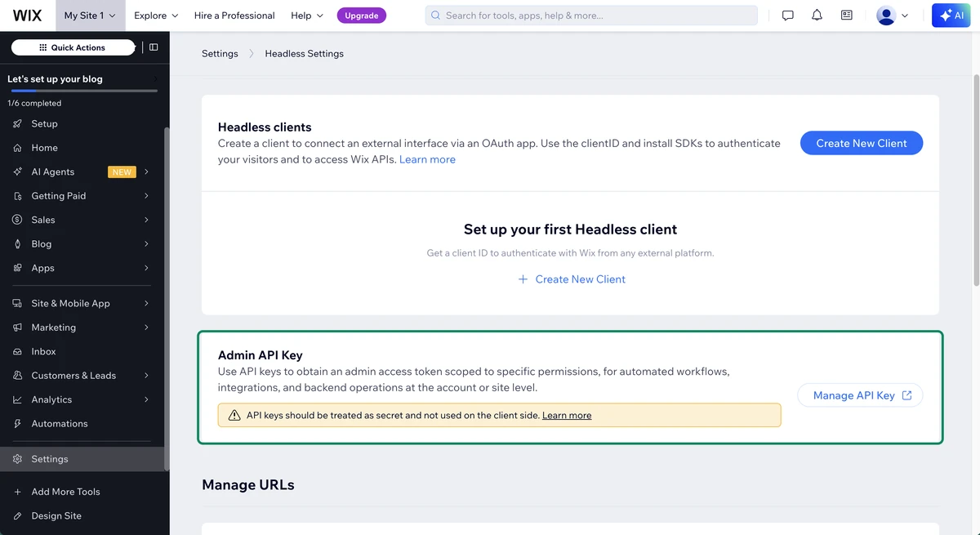The width and height of the screenshot is (980, 535).
Task: Expand the AI Agents submenu arrow
Action: (146, 172)
